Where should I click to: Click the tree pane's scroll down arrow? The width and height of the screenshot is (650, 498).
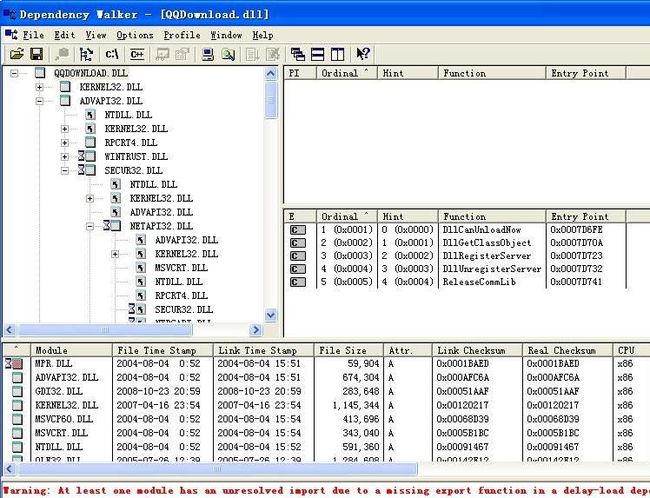(x=271, y=316)
